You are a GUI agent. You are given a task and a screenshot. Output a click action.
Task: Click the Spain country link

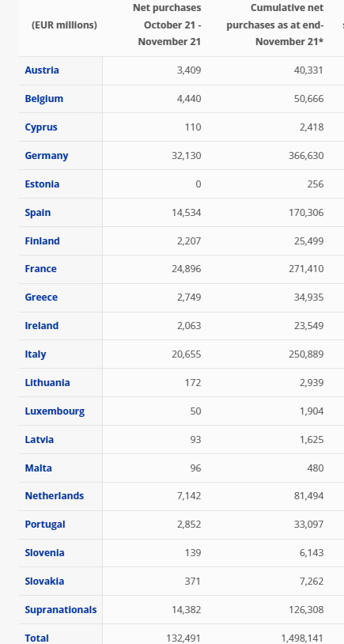(x=38, y=213)
